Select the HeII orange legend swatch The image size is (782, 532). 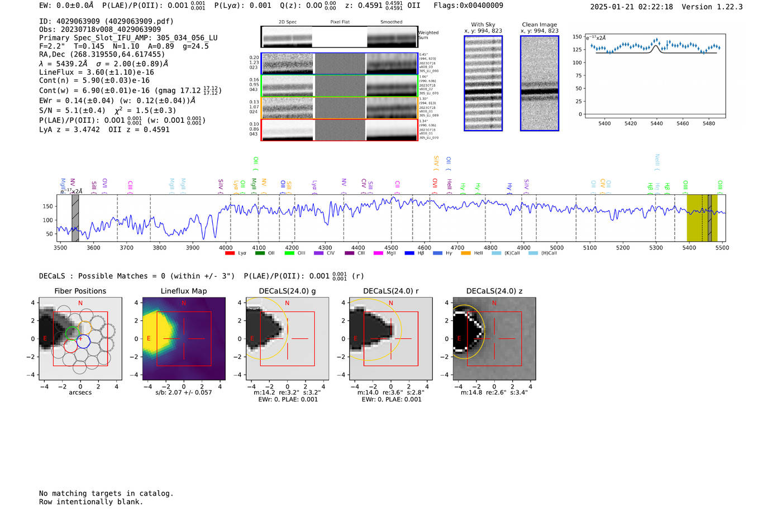click(466, 253)
